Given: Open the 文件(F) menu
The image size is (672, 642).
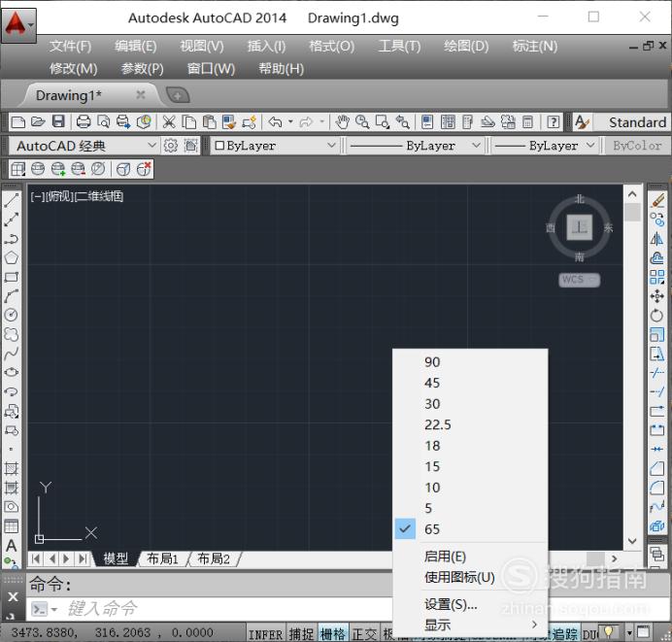Looking at the screenshot, I should 70,46.
